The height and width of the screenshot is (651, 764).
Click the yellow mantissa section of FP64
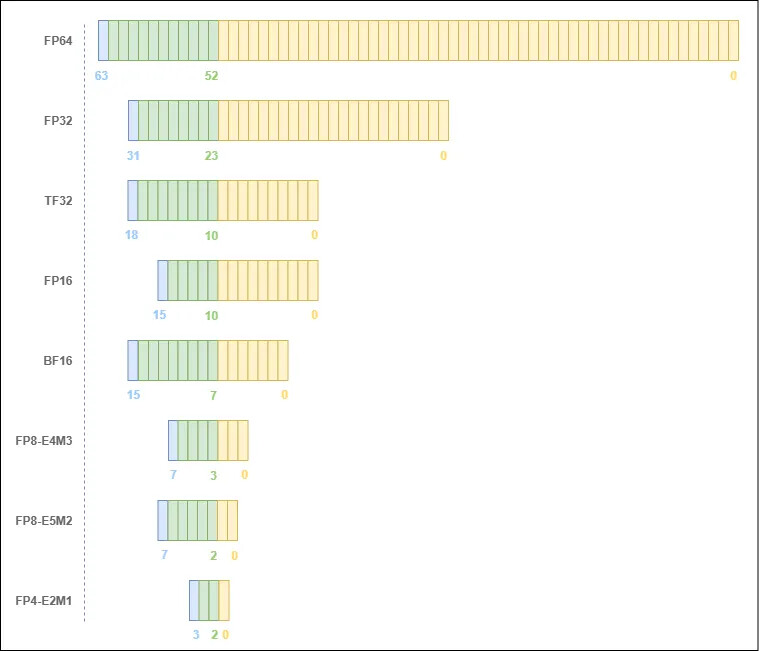click(x=478, y=40)
